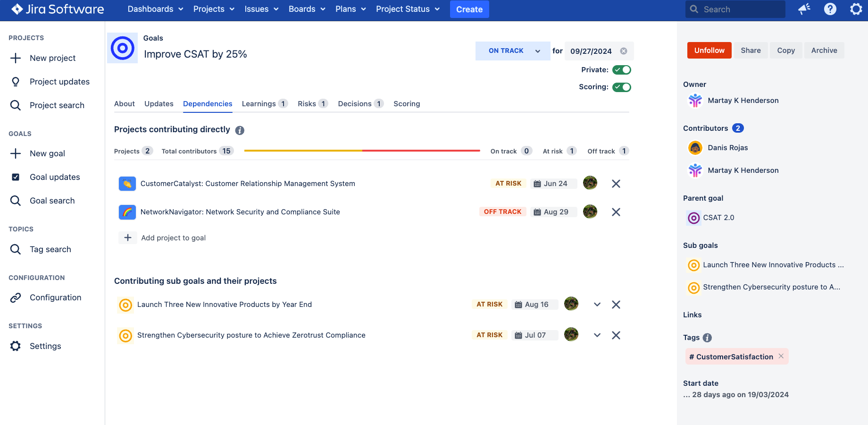Screen dimensions: 868x425
Task: Toggle the Scoring switch off
Action: point(621,87)
